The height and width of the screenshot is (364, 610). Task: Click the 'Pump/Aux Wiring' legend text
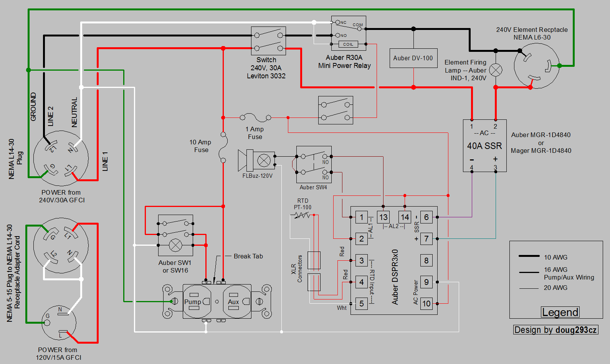pos(569,277)
